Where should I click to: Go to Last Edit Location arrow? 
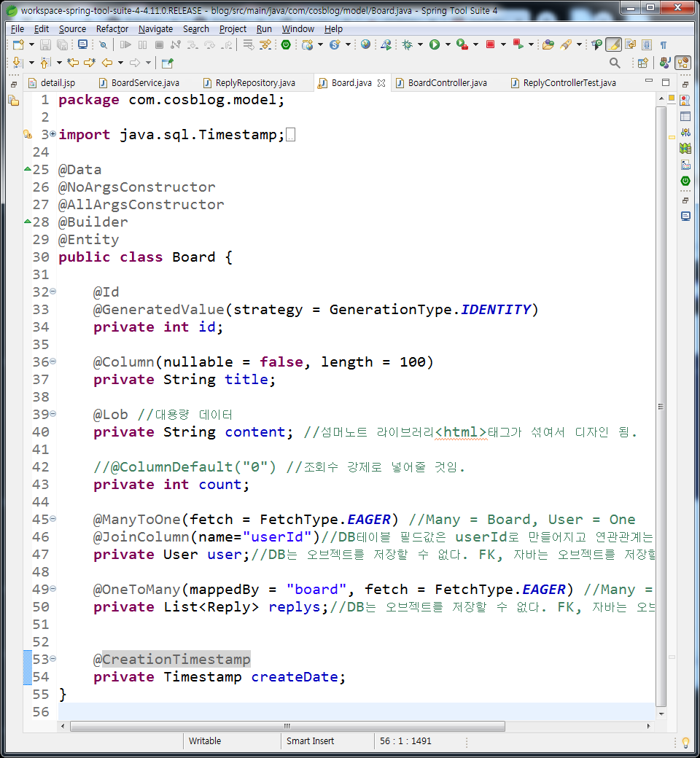73,63
